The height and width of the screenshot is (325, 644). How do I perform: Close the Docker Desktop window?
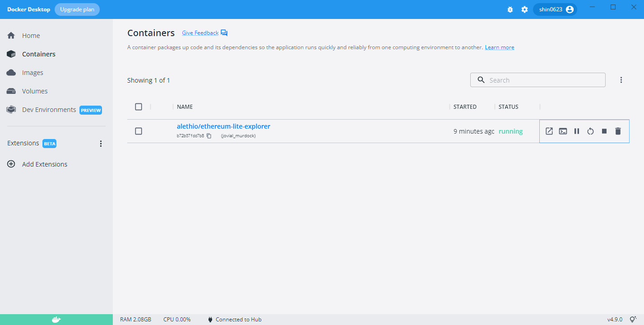(633, 7)
